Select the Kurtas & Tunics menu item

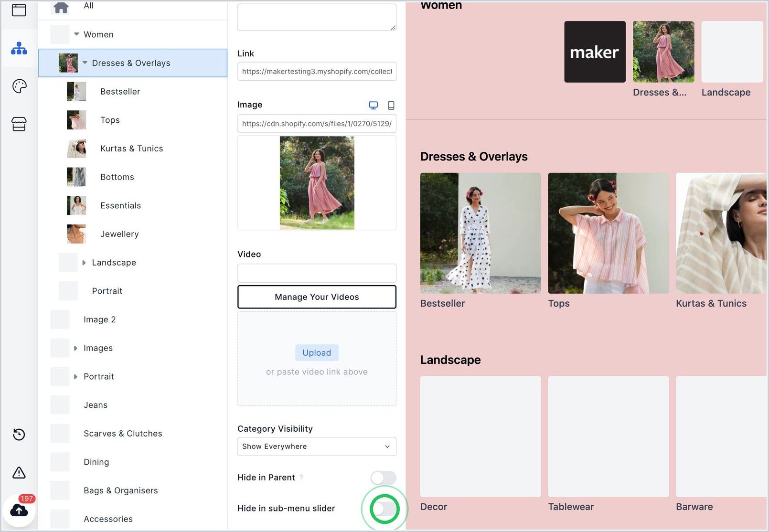tap(132, 149)
